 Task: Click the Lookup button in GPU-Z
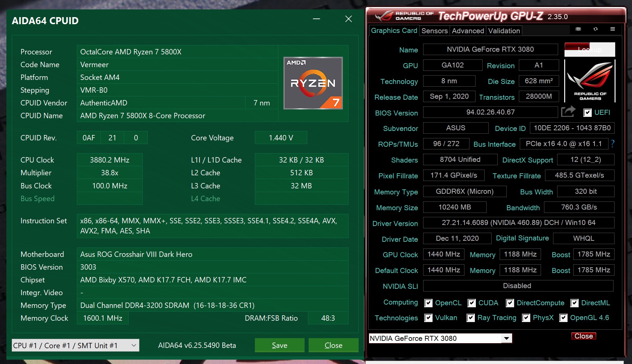click(590, 50)
